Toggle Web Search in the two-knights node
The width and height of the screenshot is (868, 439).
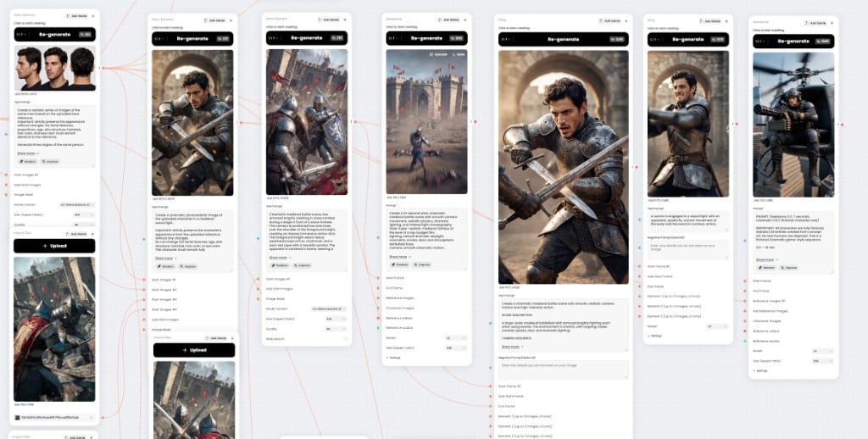[x=345, y=338]
